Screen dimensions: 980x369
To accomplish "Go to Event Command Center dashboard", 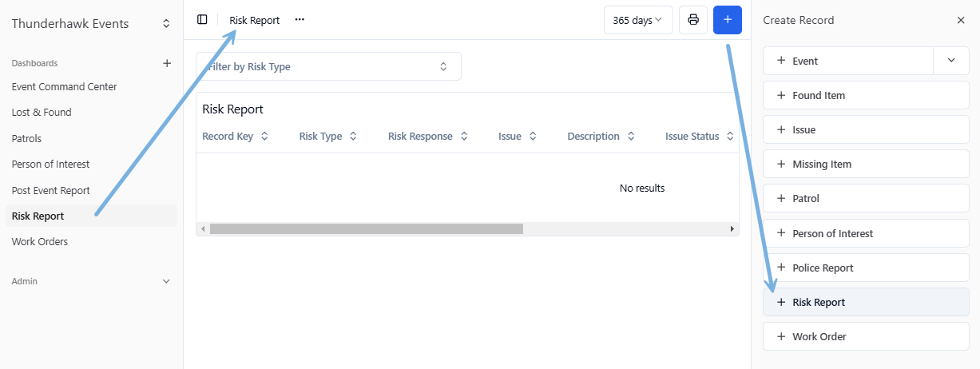I will 64,86.
